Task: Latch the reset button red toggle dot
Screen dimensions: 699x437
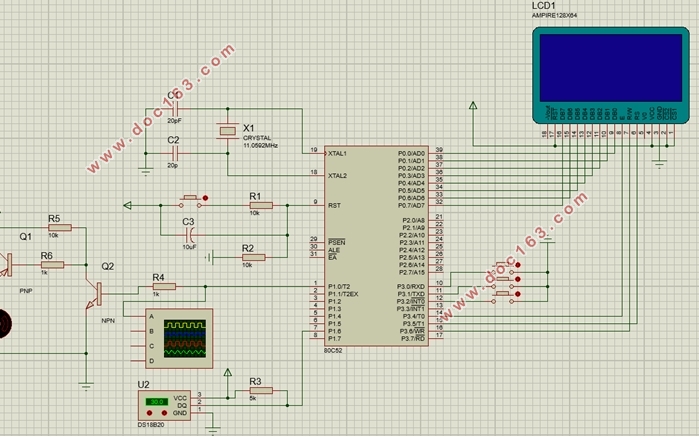Action: tap(205, 198)
